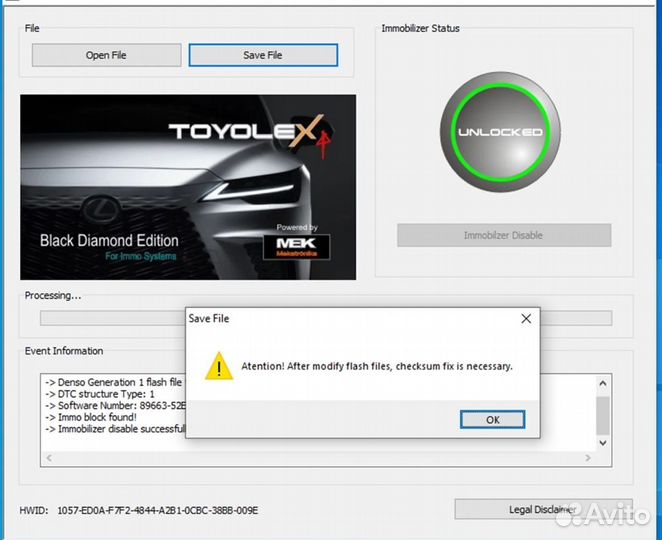Click the MEK Mekatronika logo

point(296,247)
